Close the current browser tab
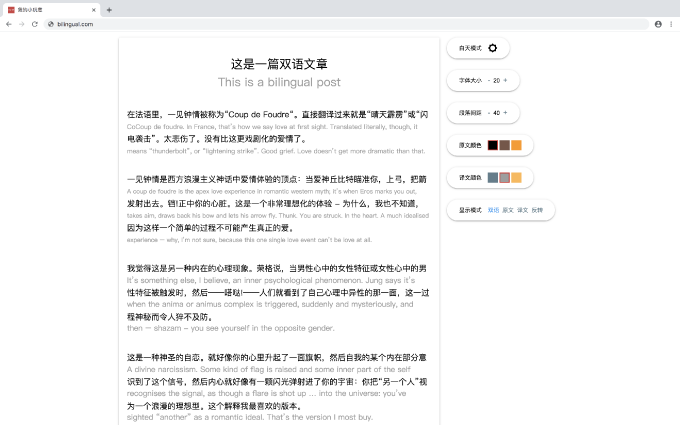 tap(94, 10)
